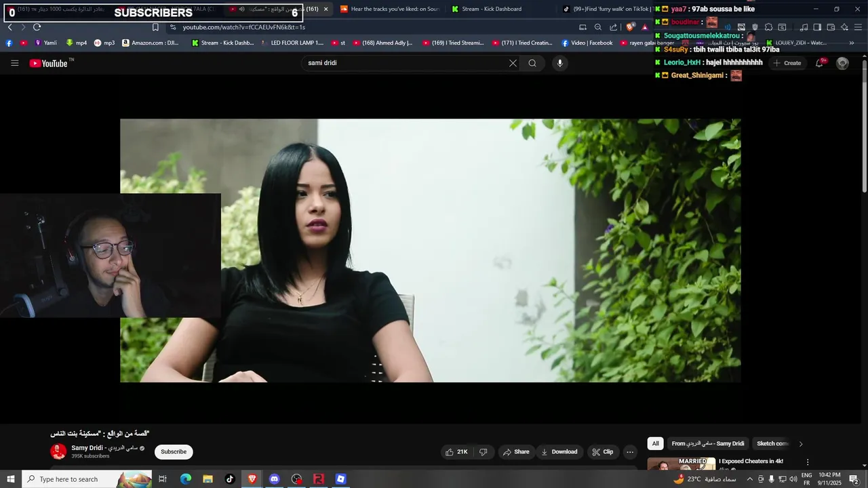Share this video
This screenshot has width=868, height=488.
click(x=515, y=452)
